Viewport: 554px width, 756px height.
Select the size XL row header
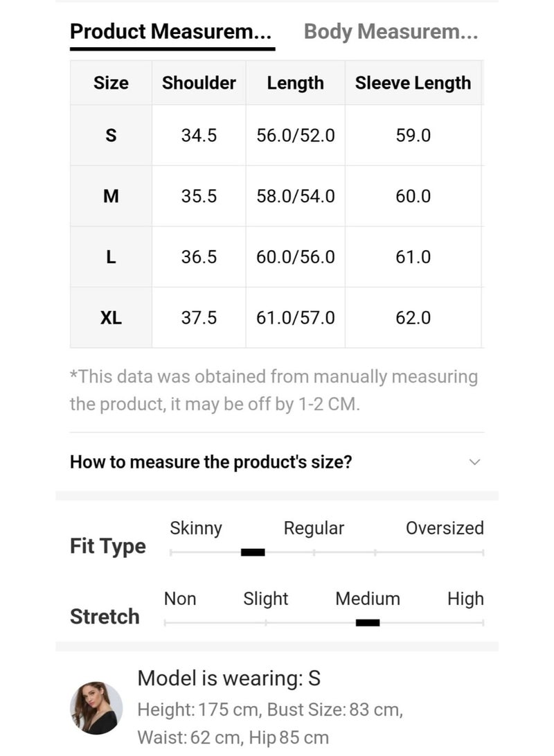click(x=111, y=318)
